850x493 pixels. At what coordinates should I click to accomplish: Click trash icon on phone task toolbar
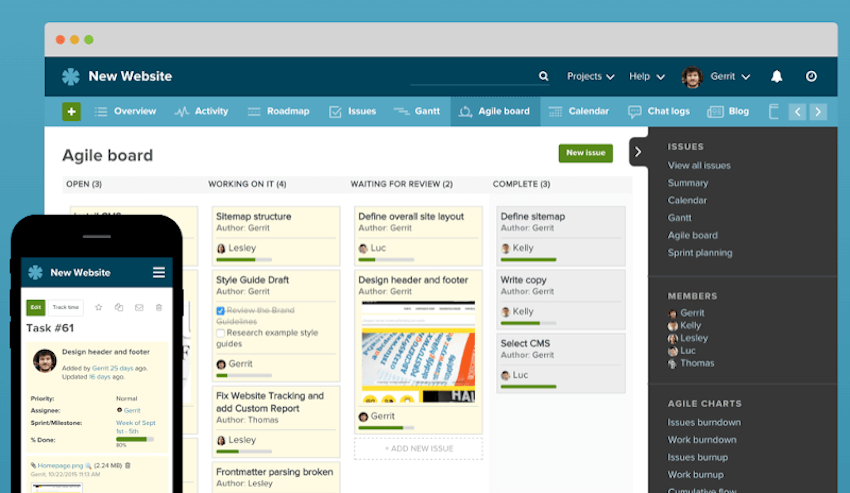tap(159, 308)
